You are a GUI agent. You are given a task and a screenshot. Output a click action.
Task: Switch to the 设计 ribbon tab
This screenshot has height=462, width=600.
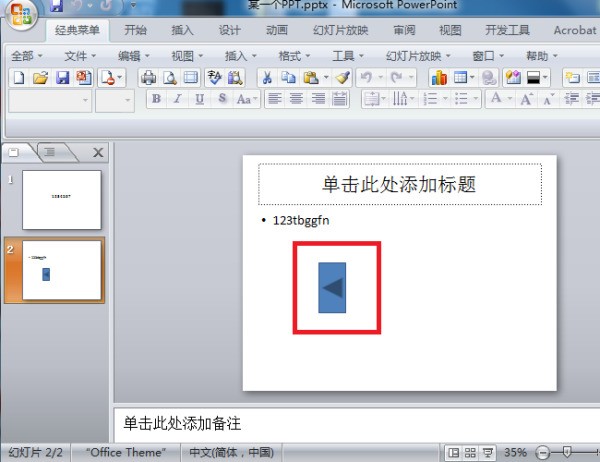[230, 30]
